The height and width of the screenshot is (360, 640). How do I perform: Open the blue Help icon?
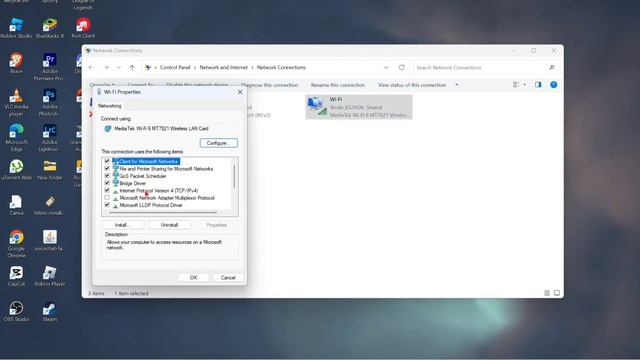[x=553, y=85]
